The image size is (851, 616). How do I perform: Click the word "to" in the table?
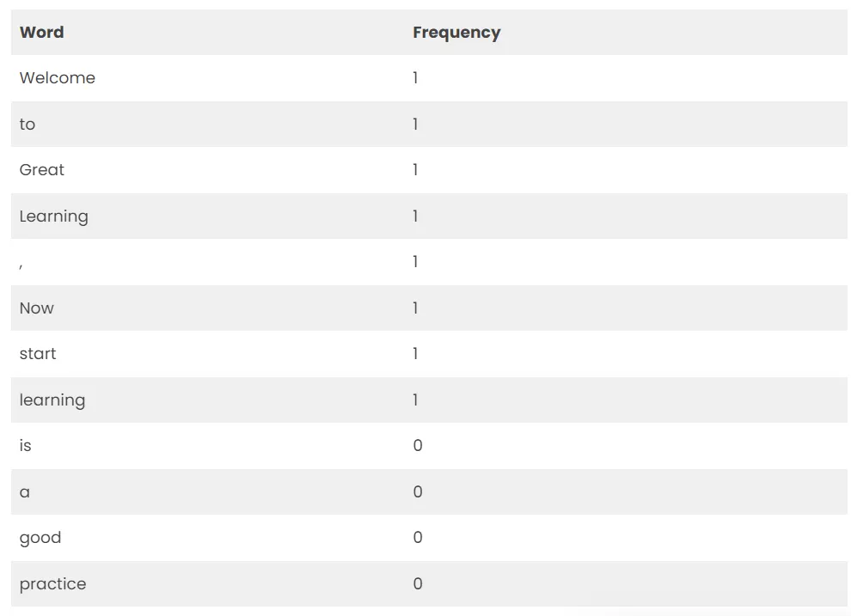tap(28, 125)
